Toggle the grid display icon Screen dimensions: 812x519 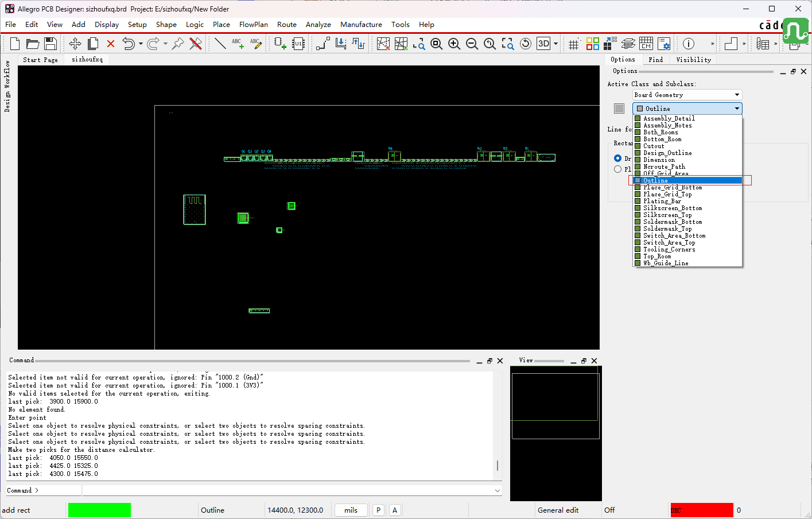coord(574,44)
